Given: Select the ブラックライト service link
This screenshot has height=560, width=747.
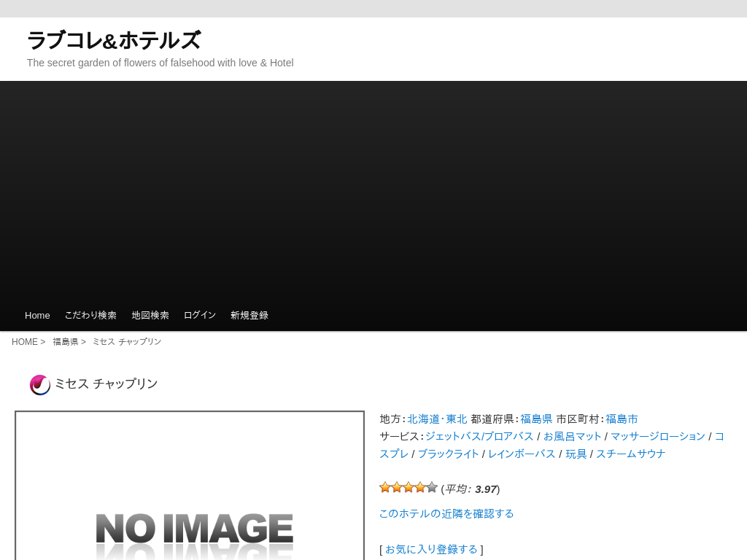Looking at the screenshot, I should [x=449, y=454].
